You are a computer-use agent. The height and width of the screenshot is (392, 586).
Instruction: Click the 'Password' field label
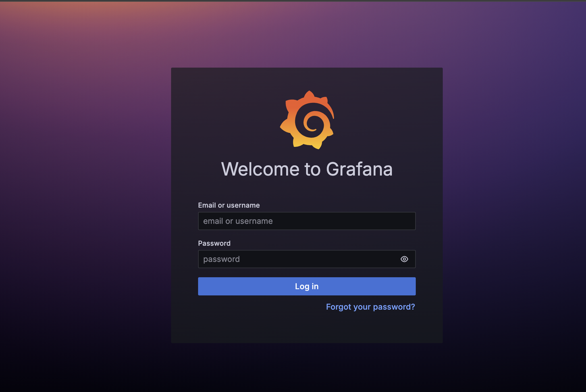pyautogui.click(x=214, y=243)
